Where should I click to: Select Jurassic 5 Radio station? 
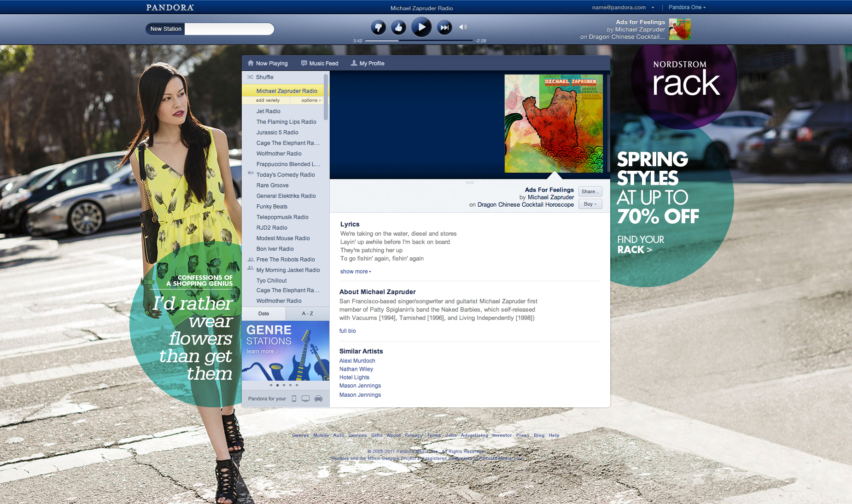(x=277, y=133)
